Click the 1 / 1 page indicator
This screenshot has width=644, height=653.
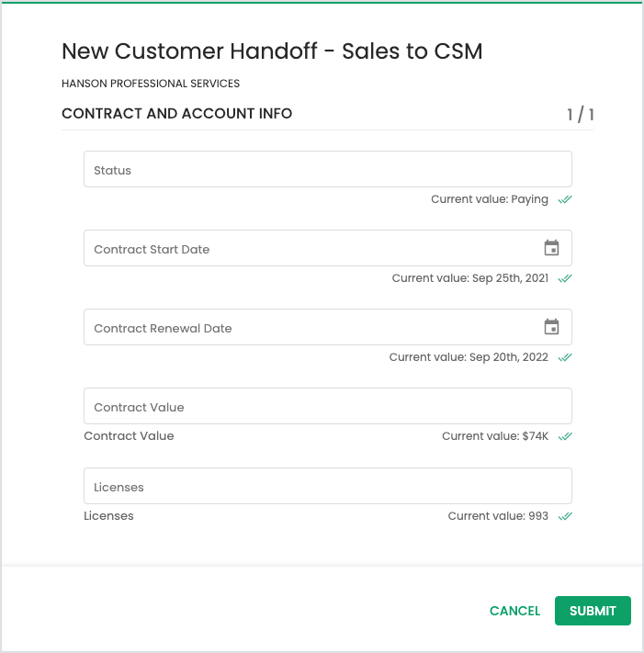(x=580, y=115)
